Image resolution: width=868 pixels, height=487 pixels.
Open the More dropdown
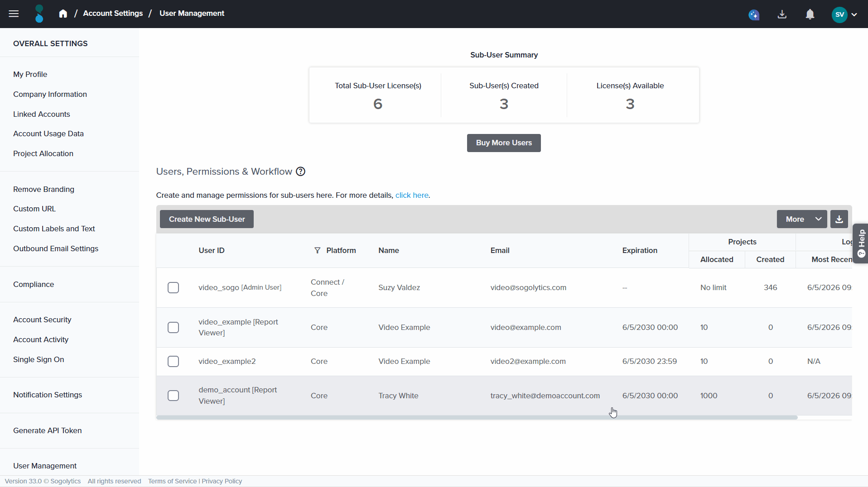(802, 219)
